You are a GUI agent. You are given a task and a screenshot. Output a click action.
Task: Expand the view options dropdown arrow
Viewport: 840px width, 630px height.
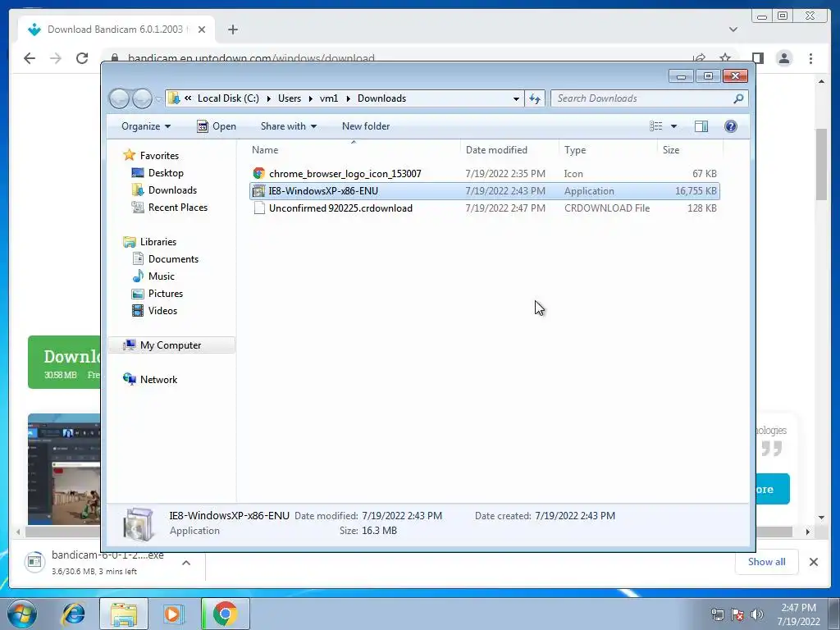click(x=674, y=126)
